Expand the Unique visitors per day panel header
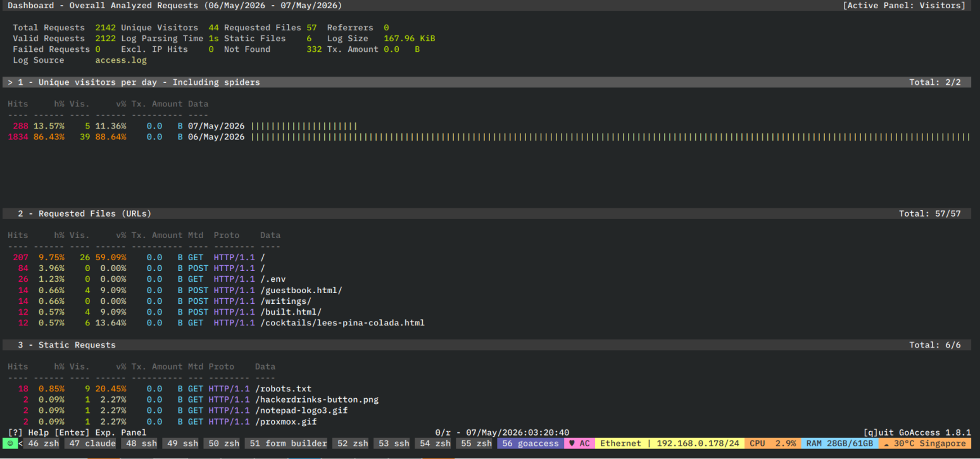This screenshot has height=459, width=980. click(x=487, y=82)
